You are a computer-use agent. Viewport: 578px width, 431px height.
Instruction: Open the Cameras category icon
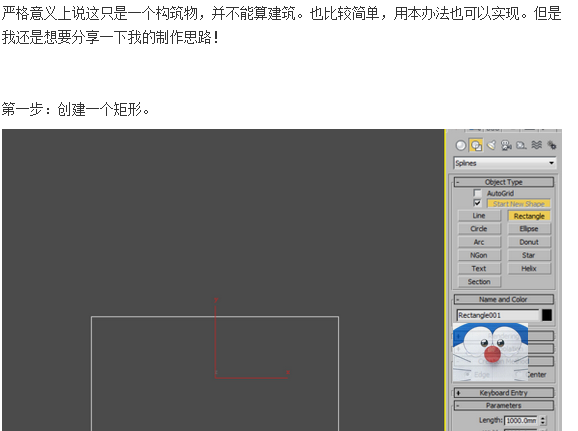[506, 145]
